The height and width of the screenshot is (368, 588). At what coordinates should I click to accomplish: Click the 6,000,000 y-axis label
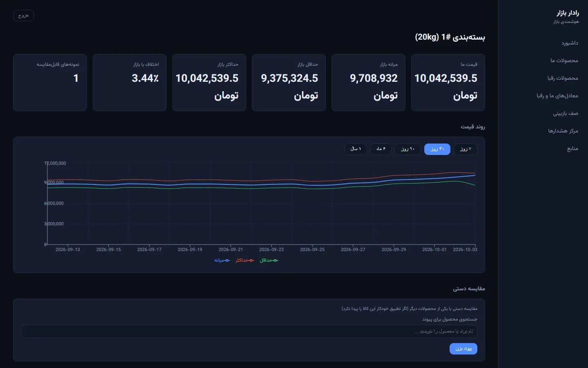click(54, 203)
